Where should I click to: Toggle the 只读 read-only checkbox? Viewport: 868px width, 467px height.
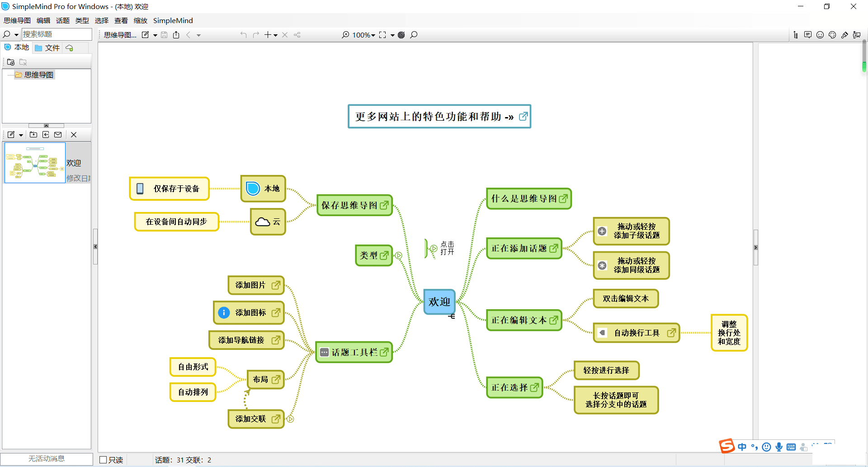(x=103, y=460)
